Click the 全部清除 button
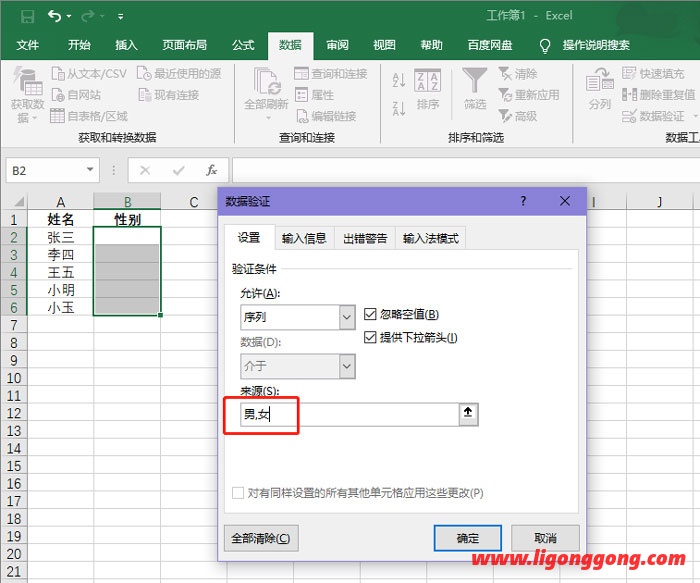This screenshot has width=700, height=583. 261,538
